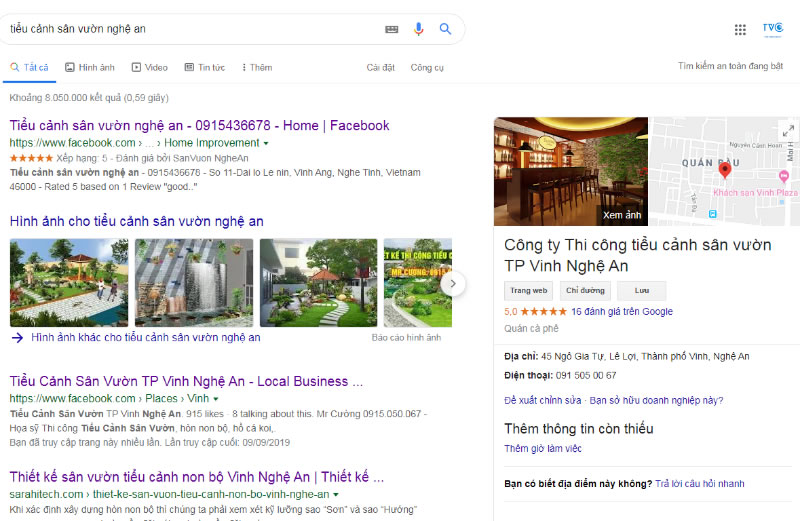The image size is (800, 521).
Task: Switch to the Hình ảnh tab
Action: [x=90, y=67]
